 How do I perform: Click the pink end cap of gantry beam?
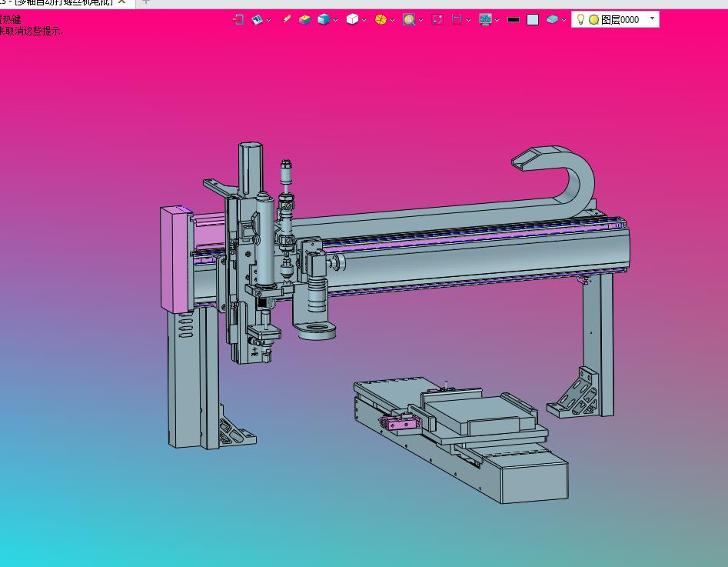point(175,258)
